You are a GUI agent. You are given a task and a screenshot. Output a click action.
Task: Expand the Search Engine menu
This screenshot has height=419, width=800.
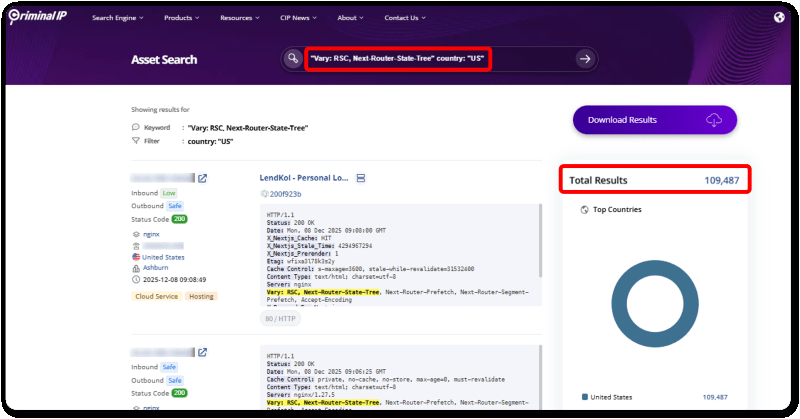pyautogui.click(x=117, y=18)
